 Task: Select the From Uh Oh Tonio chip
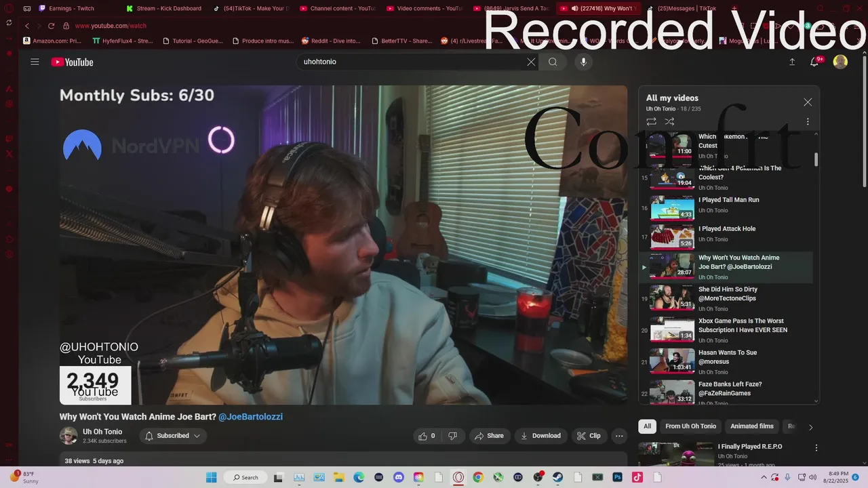[690, 426]
